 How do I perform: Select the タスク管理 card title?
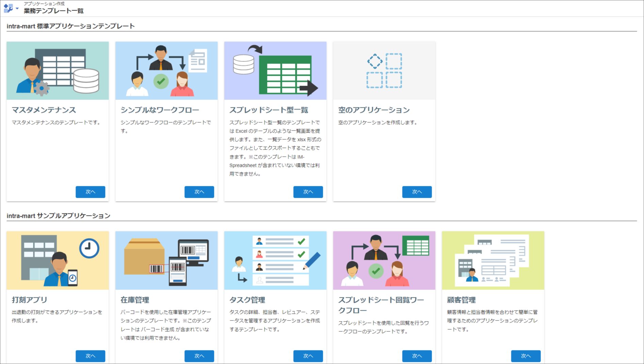point(247,300)
